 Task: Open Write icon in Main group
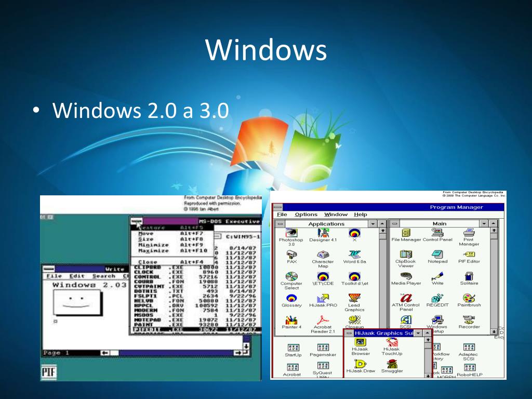click(x=437, y=278)
